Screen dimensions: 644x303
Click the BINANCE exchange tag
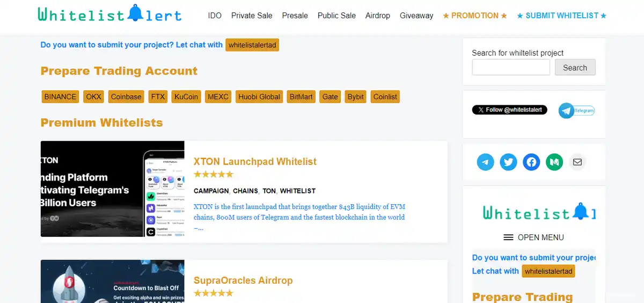click(x=60, y=97)
